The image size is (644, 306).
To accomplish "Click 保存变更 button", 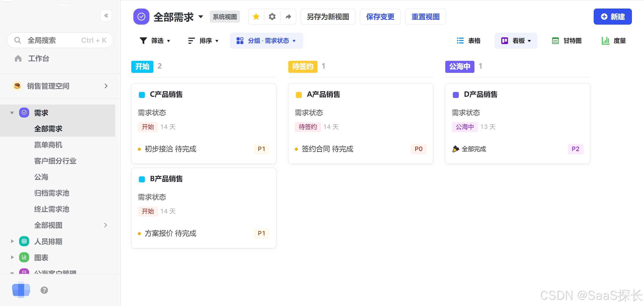I will (380, 17).
